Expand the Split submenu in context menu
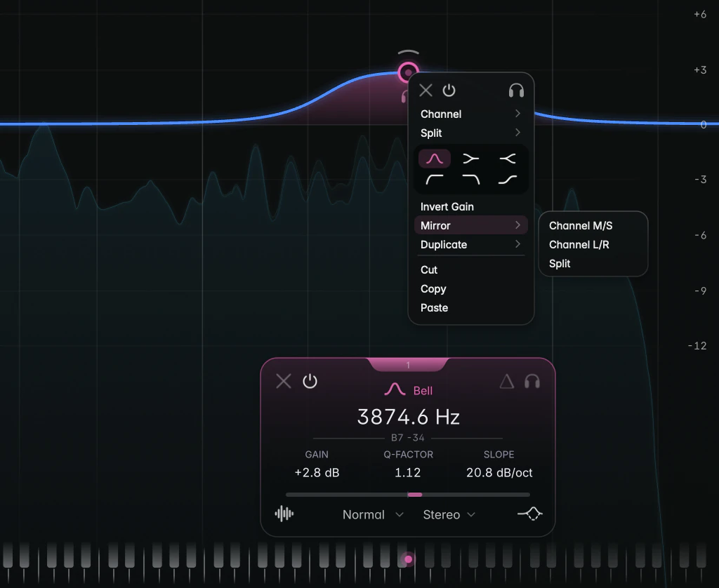Viewport: 719px width, 588px height. point(471,133)
